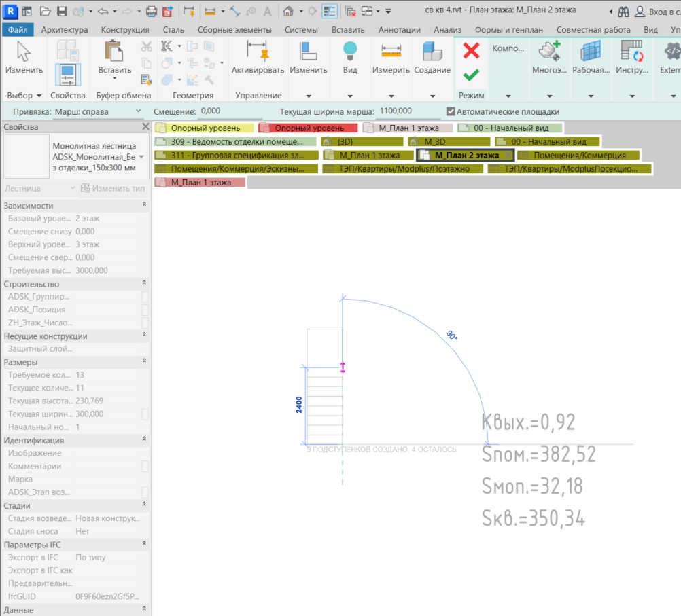Screen dimensions: 681x616
Task: Click Activate Dimensions icon in quick access toolbar
Action: click(x=189, y=12)
